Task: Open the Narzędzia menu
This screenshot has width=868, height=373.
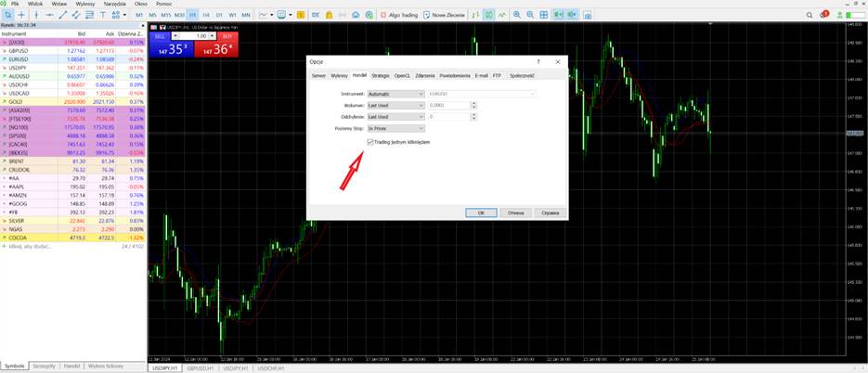Action: tap(114, 4)
